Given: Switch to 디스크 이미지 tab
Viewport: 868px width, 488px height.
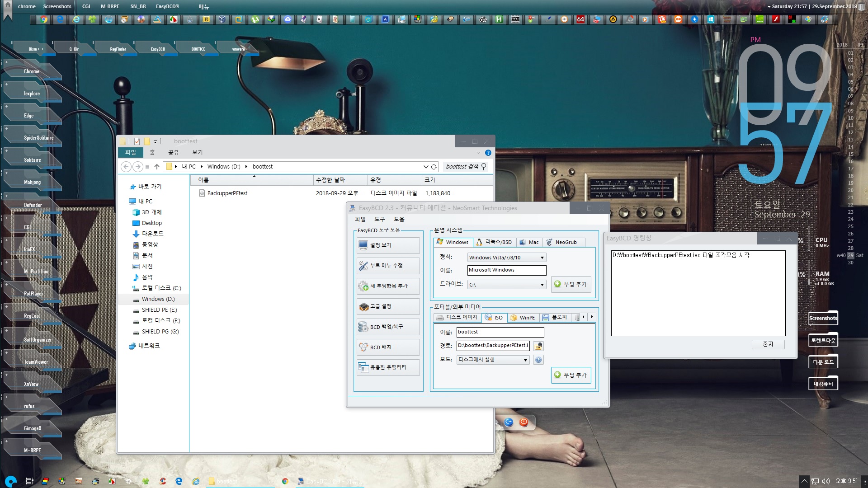Looking at the screenshot, I should 457,317.
